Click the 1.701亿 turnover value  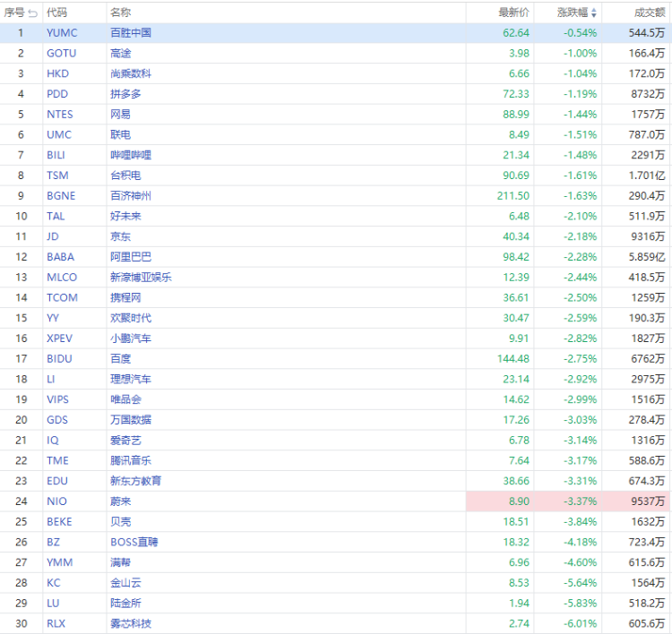tap(647, 176)
